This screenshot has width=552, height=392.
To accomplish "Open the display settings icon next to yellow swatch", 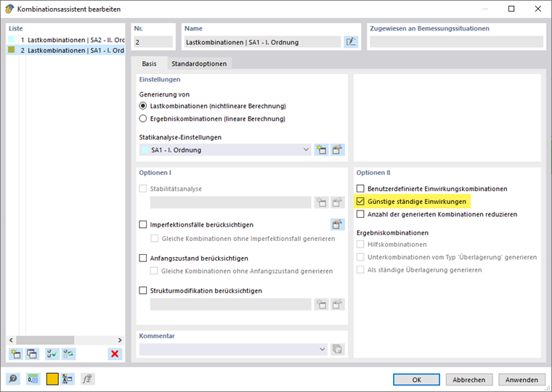I will point(68,379).
